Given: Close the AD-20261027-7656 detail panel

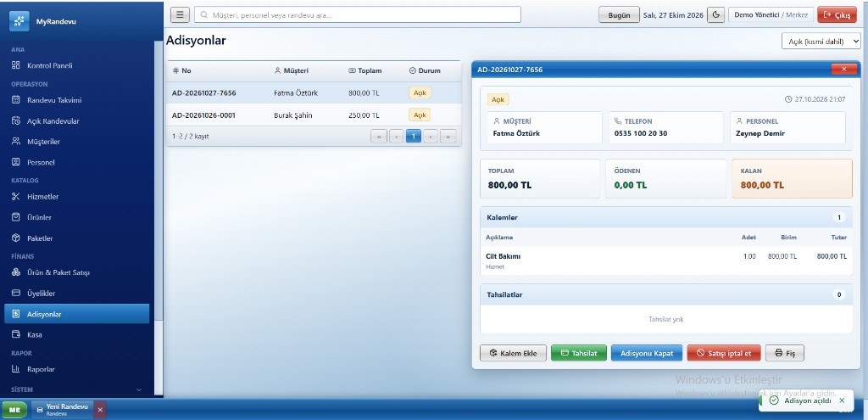Looking at the screenshot, I should tap(844, 70).
